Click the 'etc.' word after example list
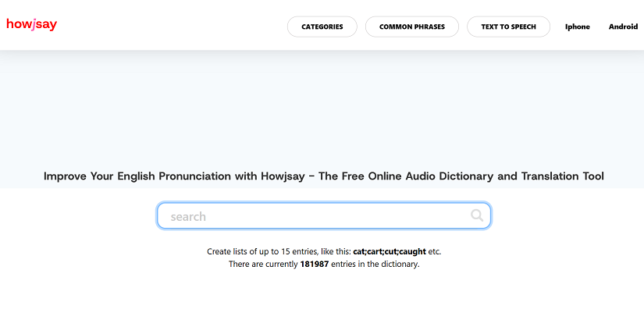The height and width of the screenshot is (316, 644). pos(435,251)
